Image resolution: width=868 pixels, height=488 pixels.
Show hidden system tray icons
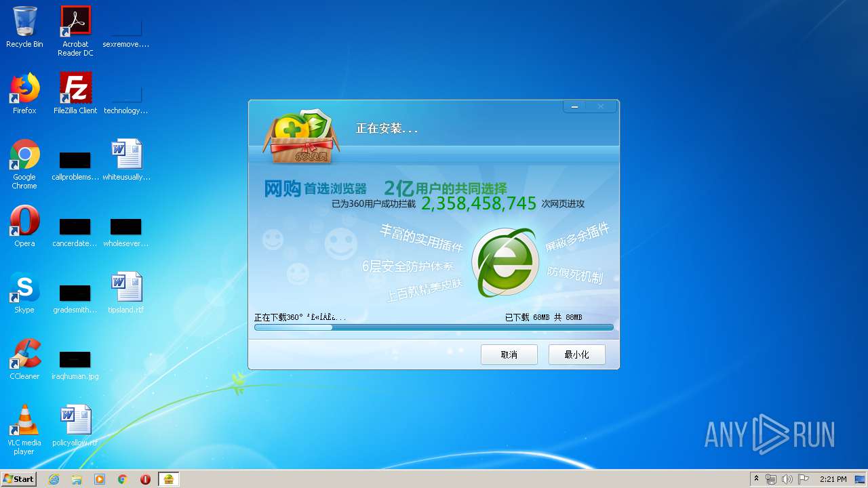tap(756, 479)
